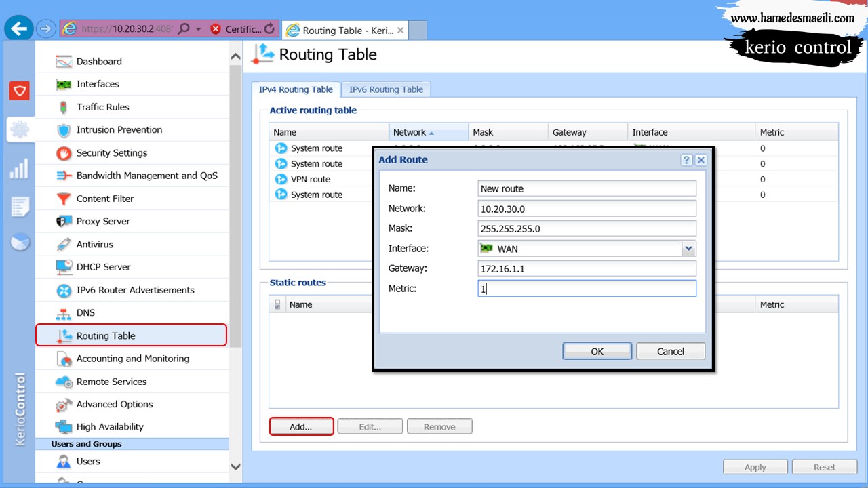The image size is (868, 488).
Task: Select the VPN route row
Action: [553, 179]
